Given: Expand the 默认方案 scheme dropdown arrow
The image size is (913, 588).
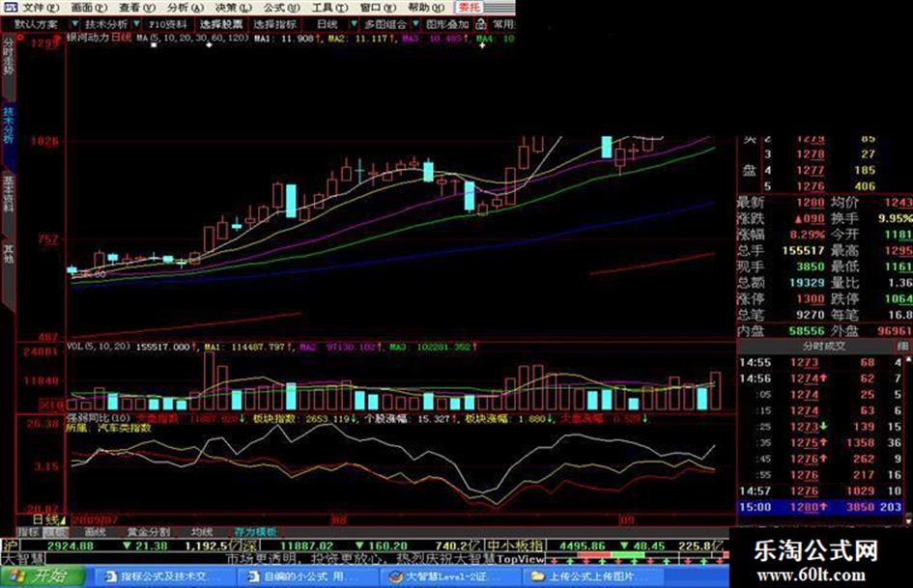Looking at the screenshot, I should tap(75, 24).
